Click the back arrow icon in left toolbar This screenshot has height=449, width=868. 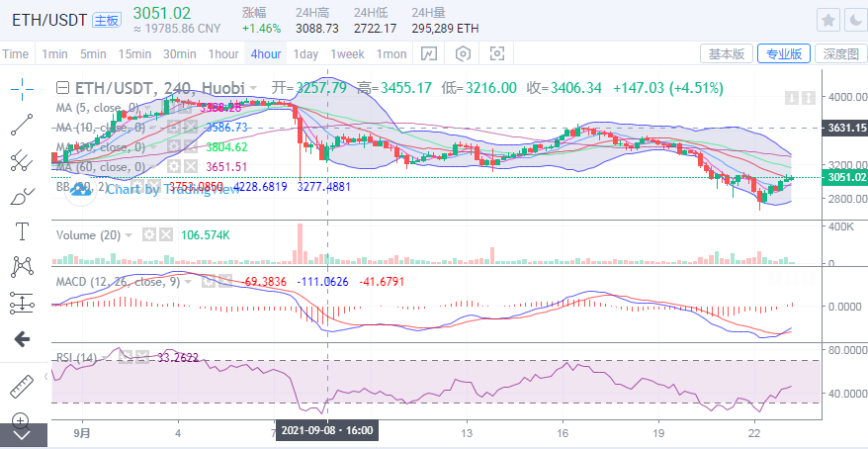click(22, 339)
